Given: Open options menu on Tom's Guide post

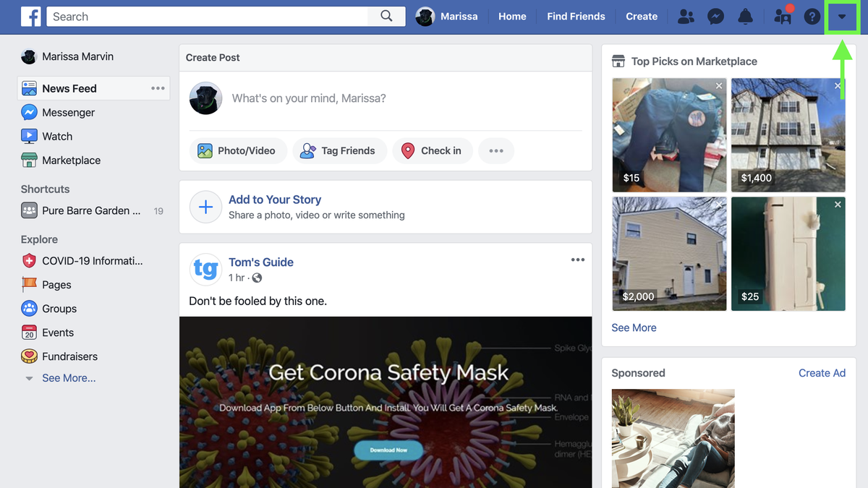Looking at the screenshot, I should (x=577, y=260).
